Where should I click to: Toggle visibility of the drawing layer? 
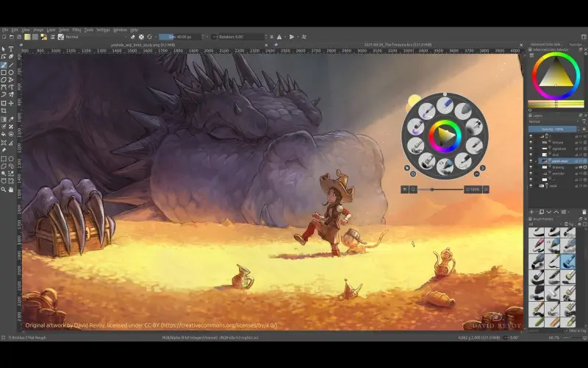tap(531, 167)
